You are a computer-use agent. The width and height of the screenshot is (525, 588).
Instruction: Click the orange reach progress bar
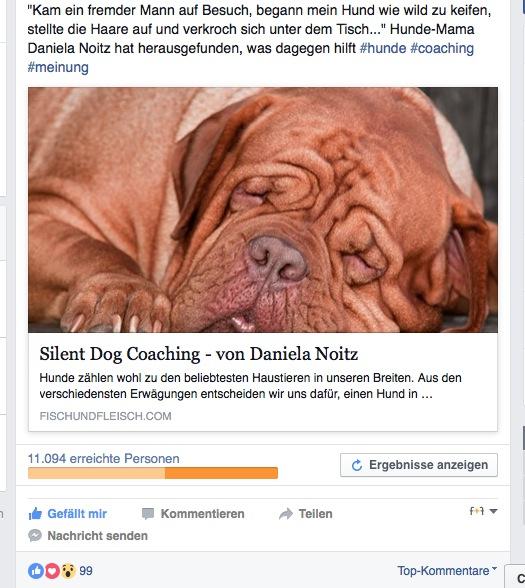point(153,473)
